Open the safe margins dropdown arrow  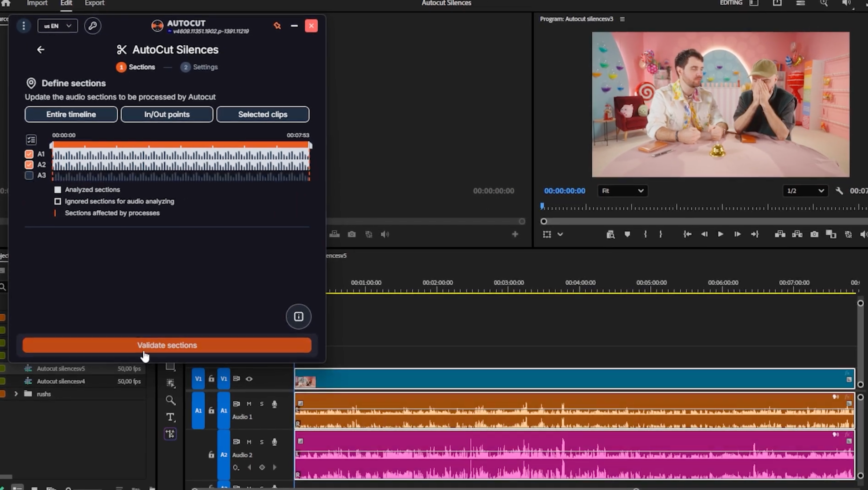(560, 234)
